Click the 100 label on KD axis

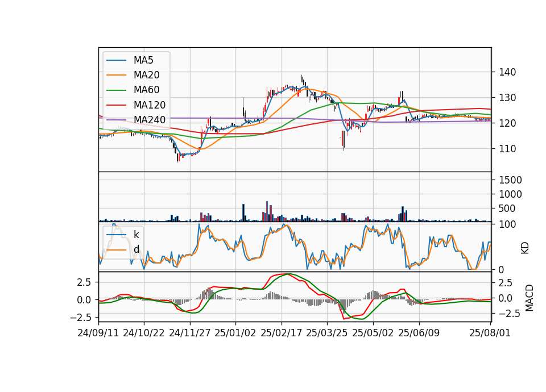(x=507, y=225)
